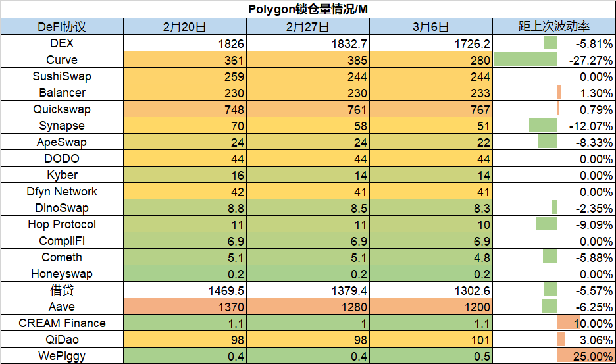Select the ApeSwap change '-8.33%' cell
The height and width of the screenshot is (364, 616).
554,142
